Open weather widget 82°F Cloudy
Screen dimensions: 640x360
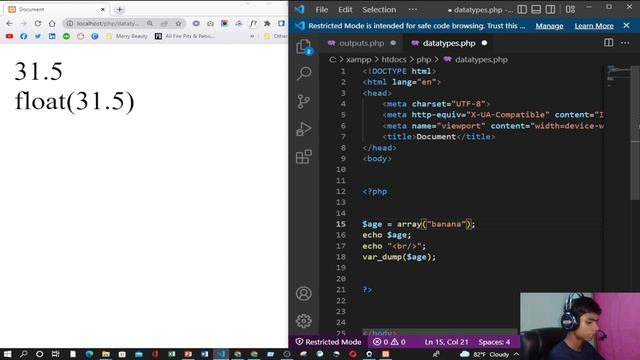(x=484, y=354)
